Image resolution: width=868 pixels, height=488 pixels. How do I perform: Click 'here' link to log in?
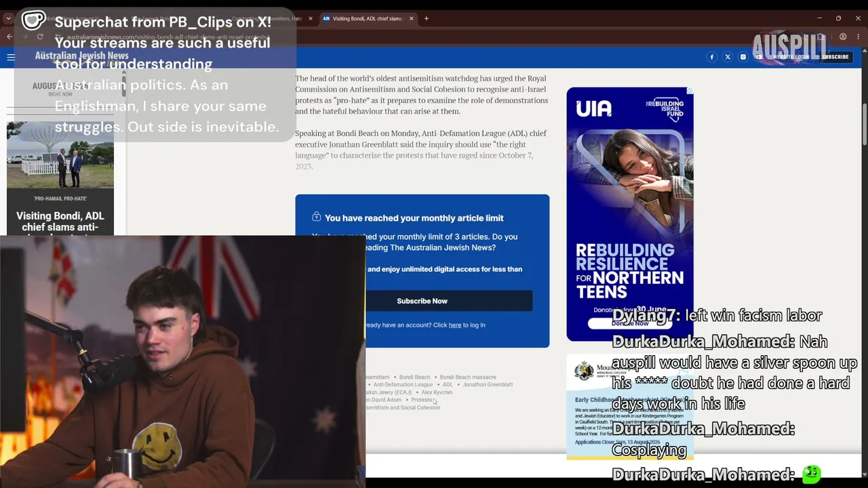click(x=454, y=325)
